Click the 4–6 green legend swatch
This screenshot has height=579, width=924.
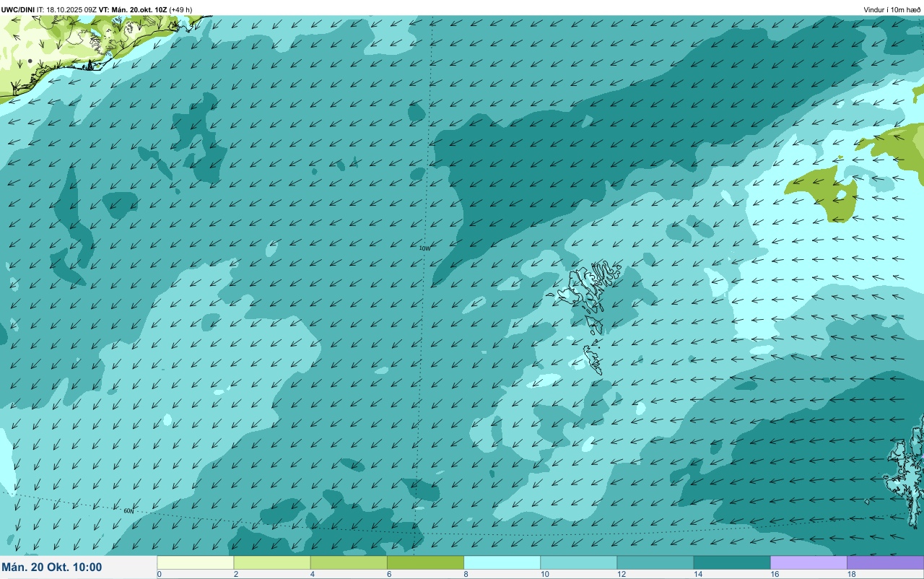coord(349,562)
